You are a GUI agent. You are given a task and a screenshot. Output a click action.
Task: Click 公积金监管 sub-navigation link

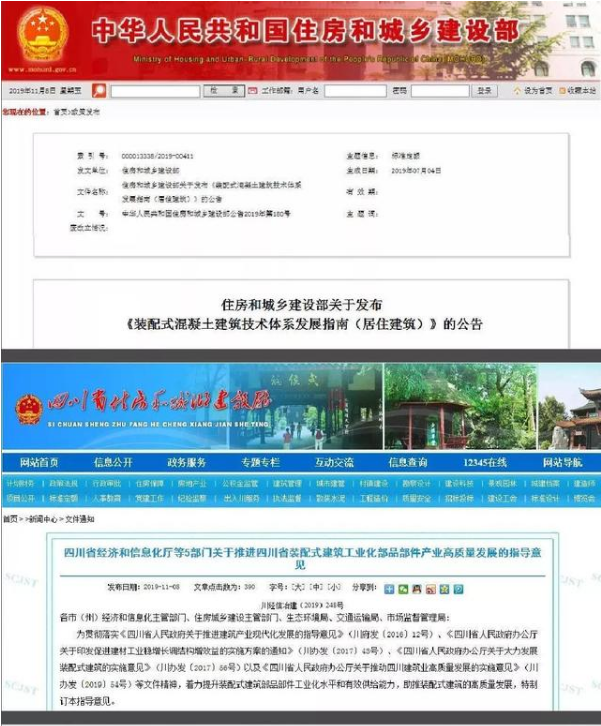(x=240, y=483)
